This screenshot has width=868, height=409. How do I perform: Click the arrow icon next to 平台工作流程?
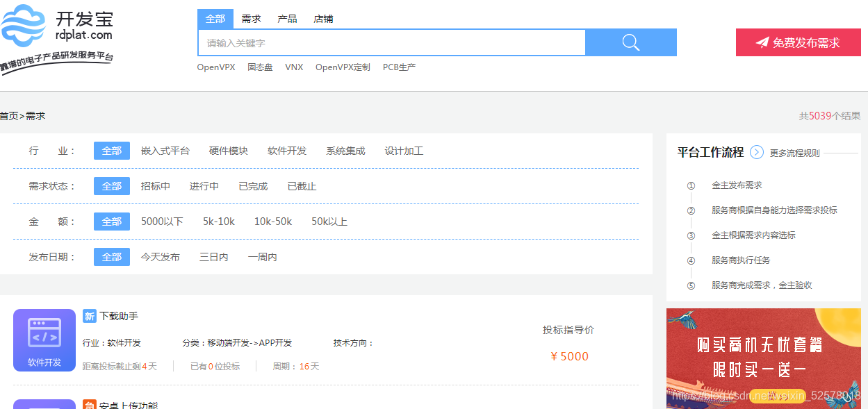point(757,152)
